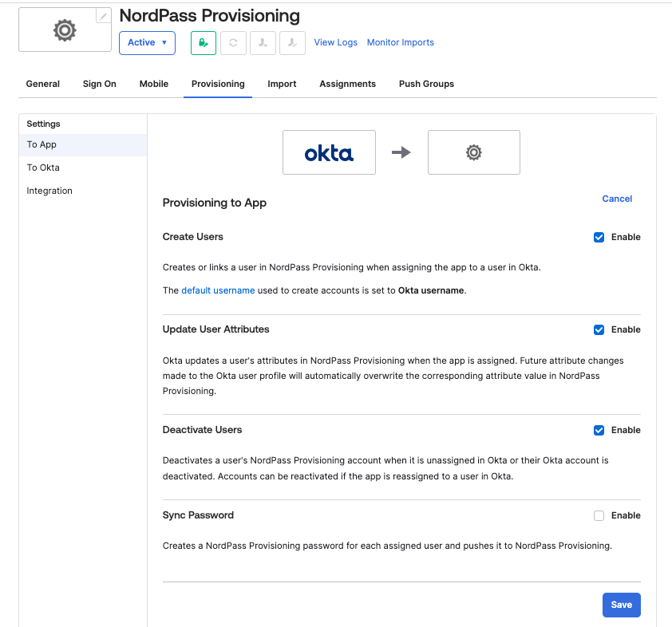Toggle Update User Attributes Enable checkbox
The image size is (672, 627).
[599, 329]
